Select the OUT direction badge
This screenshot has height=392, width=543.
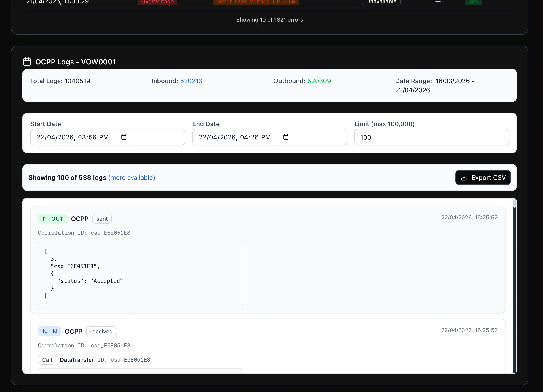click(x=53, y=219)
